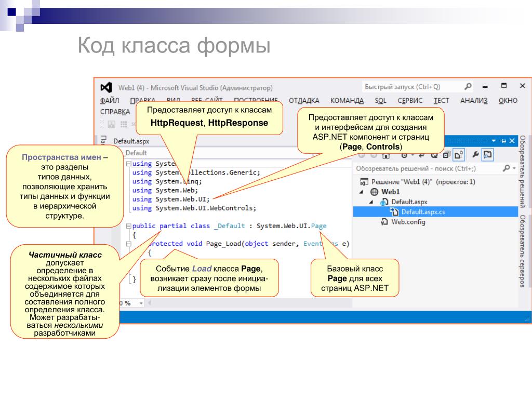The width and height of the screenshot is (532, 399).
Task: Select Default.aspx.cs file in tree
Action: tap(423, 212)
